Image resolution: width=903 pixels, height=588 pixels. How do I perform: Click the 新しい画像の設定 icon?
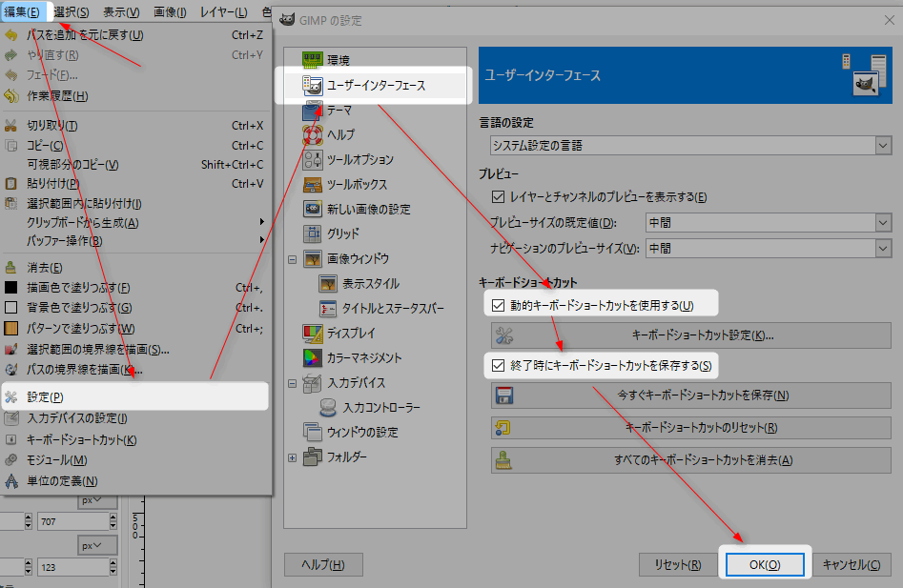pyautogui.click(x=312, y=209)
